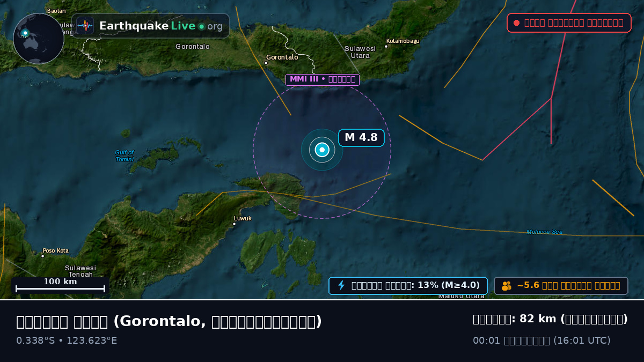Click the 100 km scale bar
Viewport: 644px width, 362px height.
point(60,285)
